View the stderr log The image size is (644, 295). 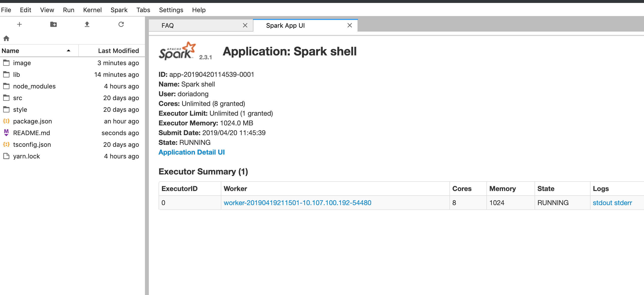pos(623,203)
